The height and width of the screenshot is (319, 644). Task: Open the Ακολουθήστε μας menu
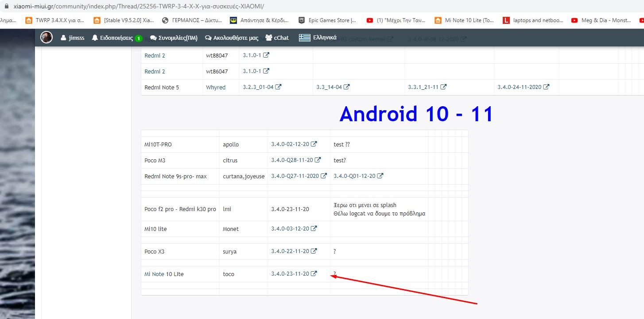pos(232,38)
